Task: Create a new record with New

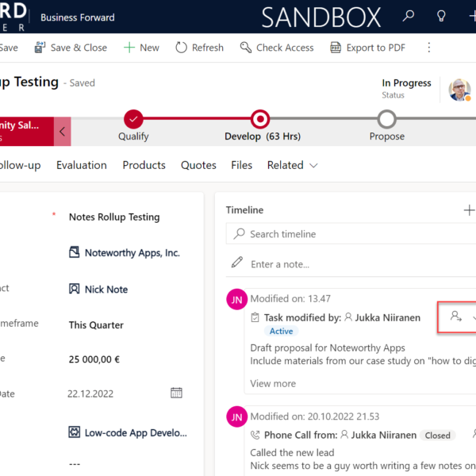Action: (x=141, y=48)
